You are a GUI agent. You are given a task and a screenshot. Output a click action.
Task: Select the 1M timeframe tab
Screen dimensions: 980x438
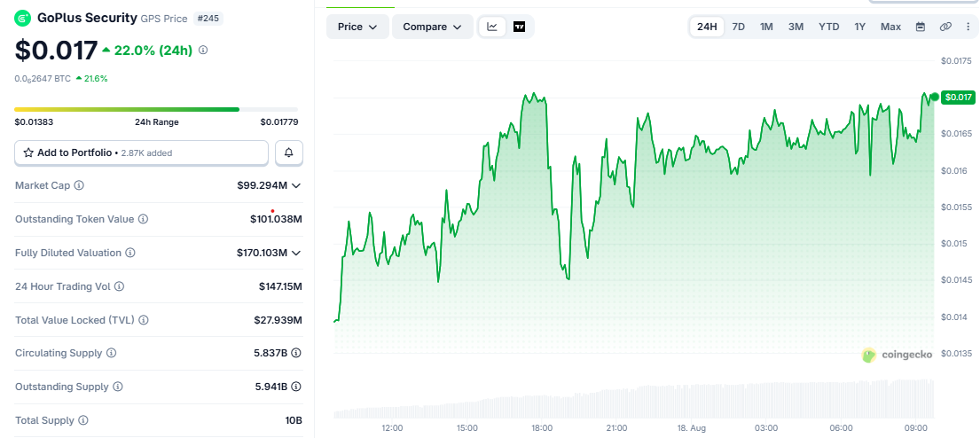tap(766, 27)
